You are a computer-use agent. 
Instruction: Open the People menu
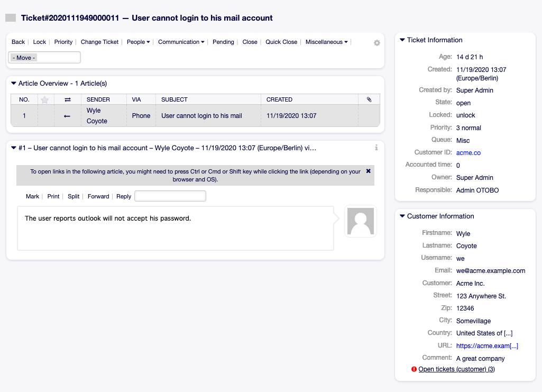[x=138, y=42]
